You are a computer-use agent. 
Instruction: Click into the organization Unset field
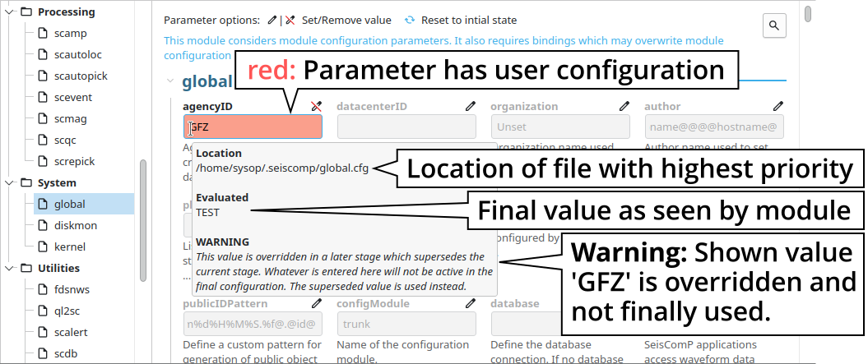[560, 127]
